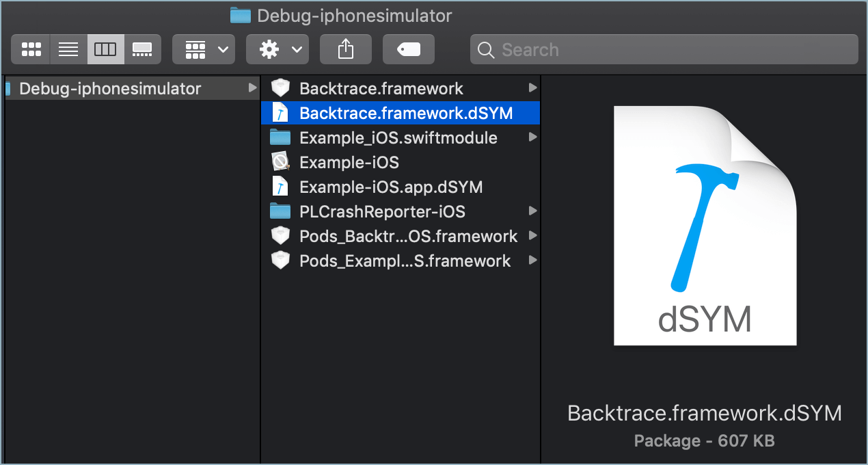Click the Edit Tags button
The width and height of the screenshot is (868, 465).
(409, 49)
